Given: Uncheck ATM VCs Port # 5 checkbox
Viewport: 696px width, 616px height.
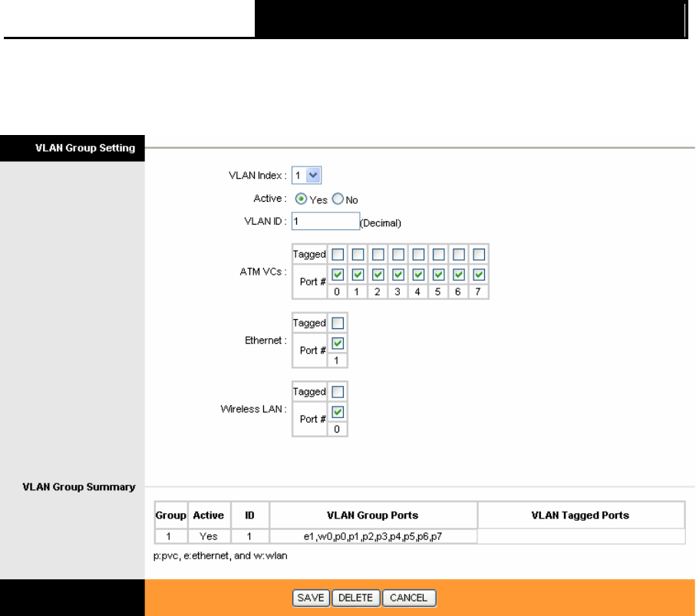Looking at the screenshot, I should [439, 275].
